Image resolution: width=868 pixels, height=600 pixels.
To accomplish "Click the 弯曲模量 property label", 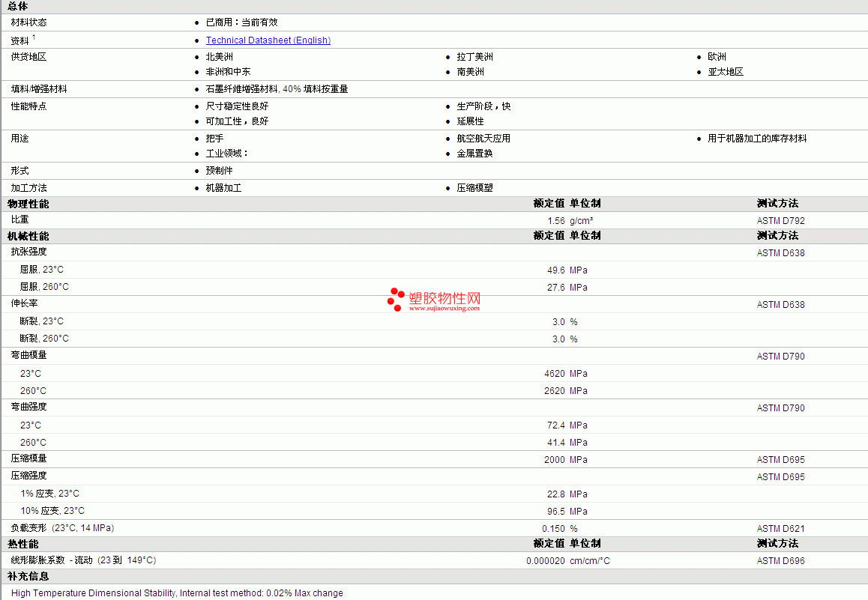I will pyautogui.click(x=28, y=356).
